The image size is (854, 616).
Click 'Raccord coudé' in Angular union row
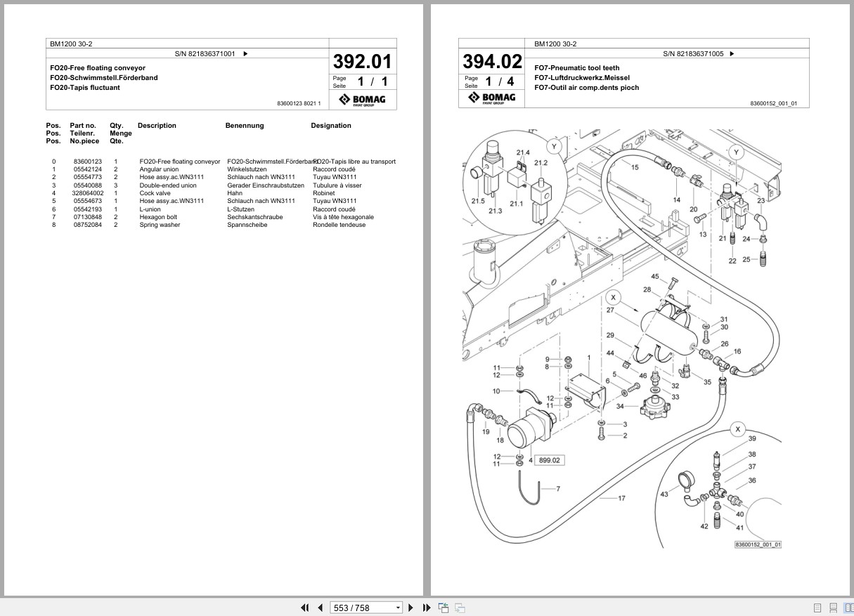point(334,169)
